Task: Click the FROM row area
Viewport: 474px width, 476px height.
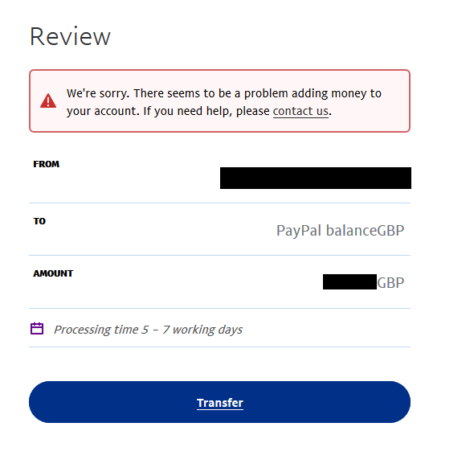Action: point(219,177)
